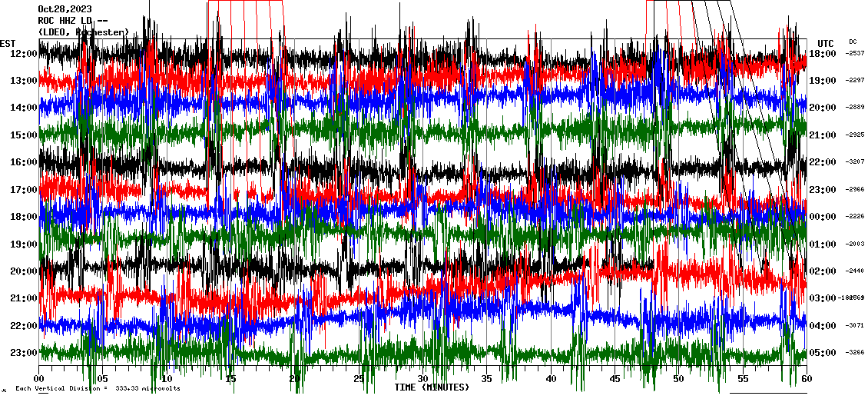Click the Each Vertical Division scale note
The height and width of the screenshot is (399, 868).
98,388
